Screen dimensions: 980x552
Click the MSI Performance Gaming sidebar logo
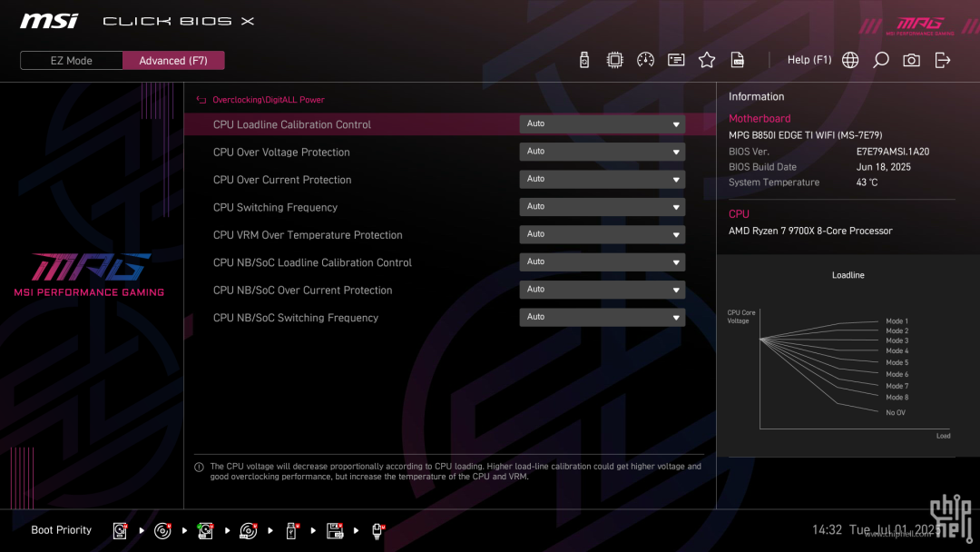pos(89,275)
